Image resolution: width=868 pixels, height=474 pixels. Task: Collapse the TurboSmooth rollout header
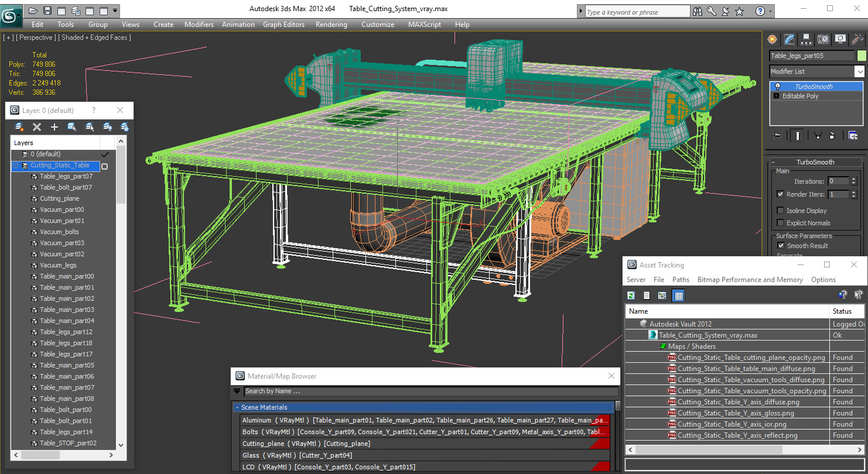[815, 162]
